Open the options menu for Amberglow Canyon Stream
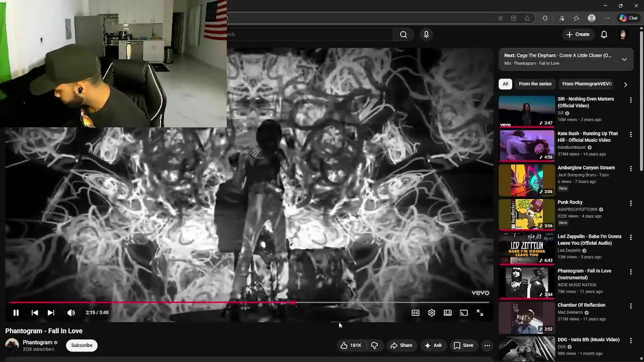 tap(631, 169)
